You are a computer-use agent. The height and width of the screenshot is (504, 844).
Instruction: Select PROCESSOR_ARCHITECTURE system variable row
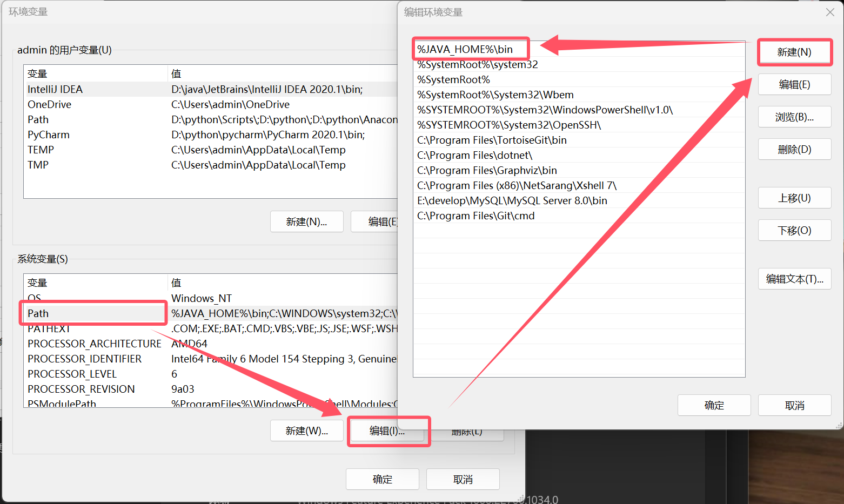click(211, 344)
